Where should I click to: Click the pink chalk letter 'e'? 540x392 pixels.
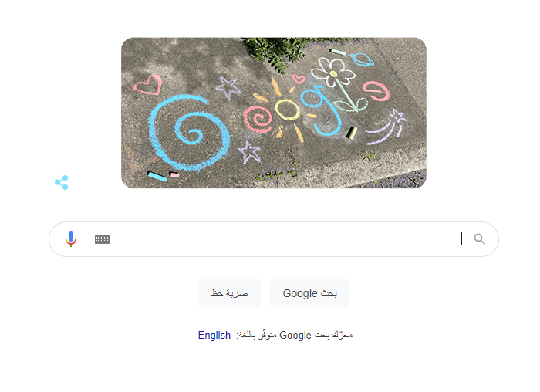click(x=376, y=91)
